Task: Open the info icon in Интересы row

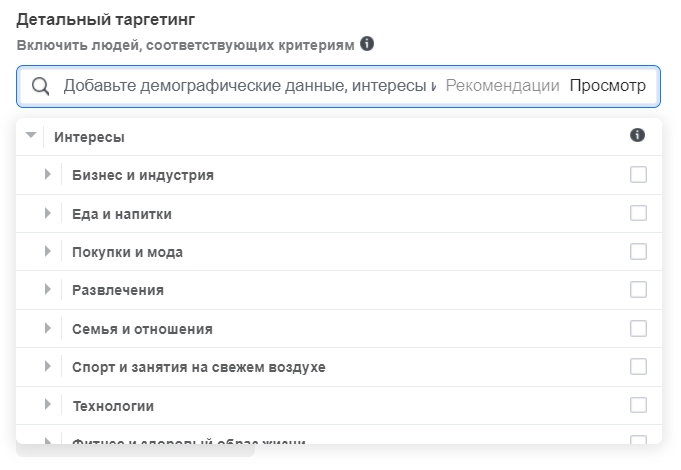Action: (637, 135)
